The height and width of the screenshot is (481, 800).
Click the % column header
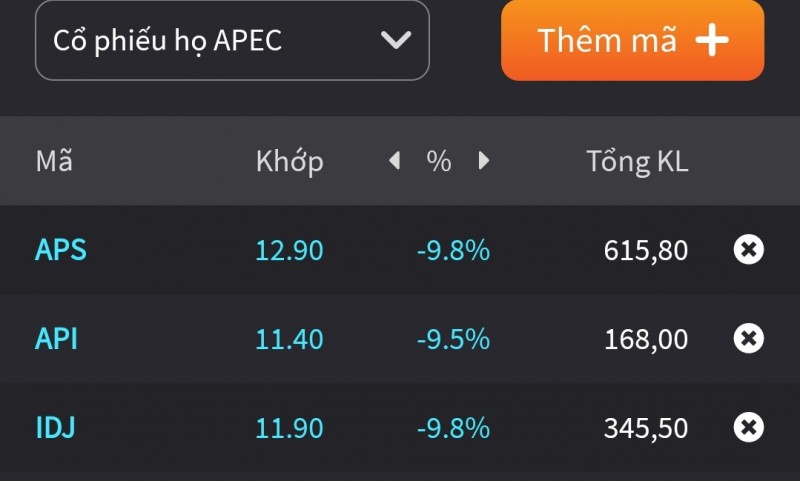point(439,161)
